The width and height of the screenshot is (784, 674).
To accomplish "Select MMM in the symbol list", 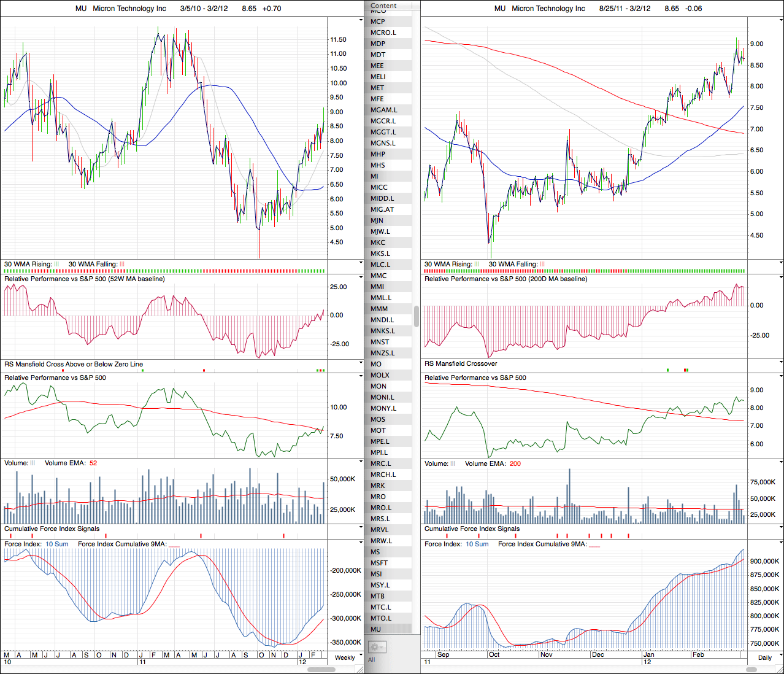I will click(x=379, y=309).
